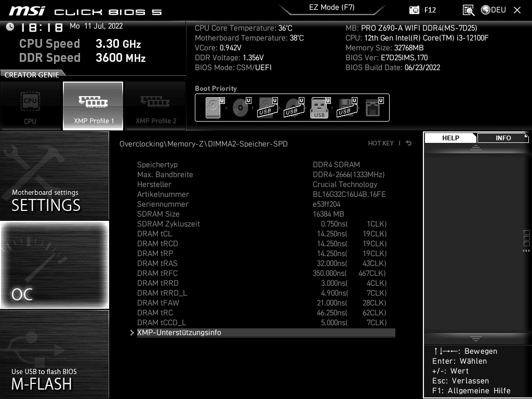Select the USB floppy boot device icon
This screenshot has width=532, height=399.
click(x=347, y=108)
